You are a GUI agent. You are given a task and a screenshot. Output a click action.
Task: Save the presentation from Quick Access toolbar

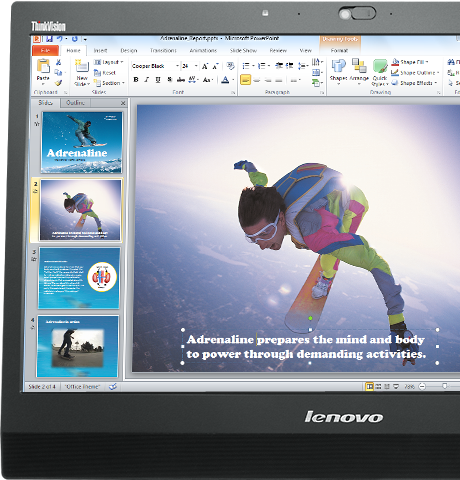click(x=49, y=39)
